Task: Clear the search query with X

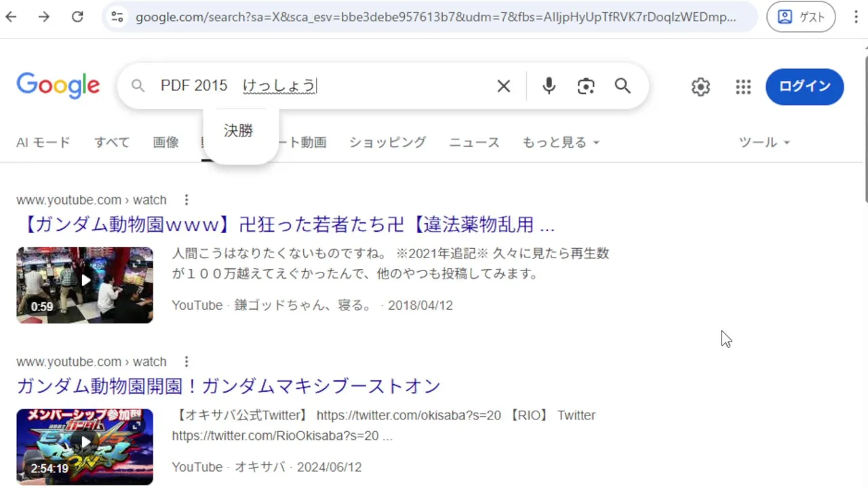Action: pos(503,86)
